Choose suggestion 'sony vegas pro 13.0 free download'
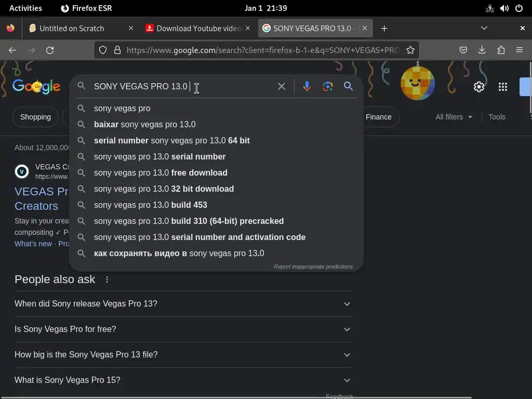 click(217, 172)
